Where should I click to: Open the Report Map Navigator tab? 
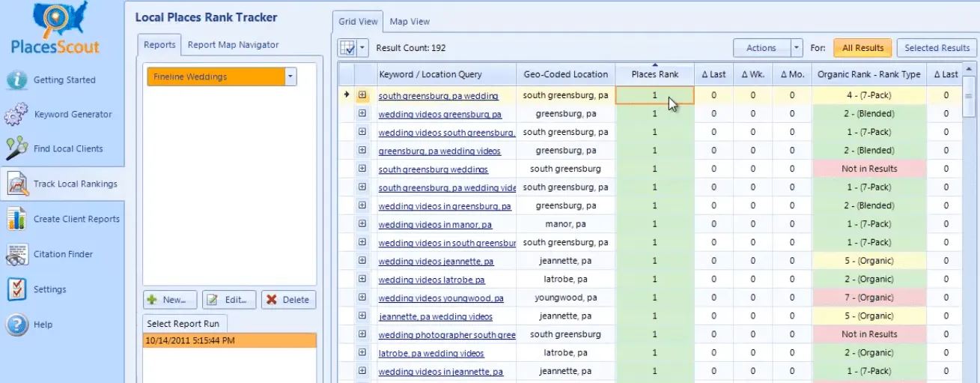(x=233, y=45)
